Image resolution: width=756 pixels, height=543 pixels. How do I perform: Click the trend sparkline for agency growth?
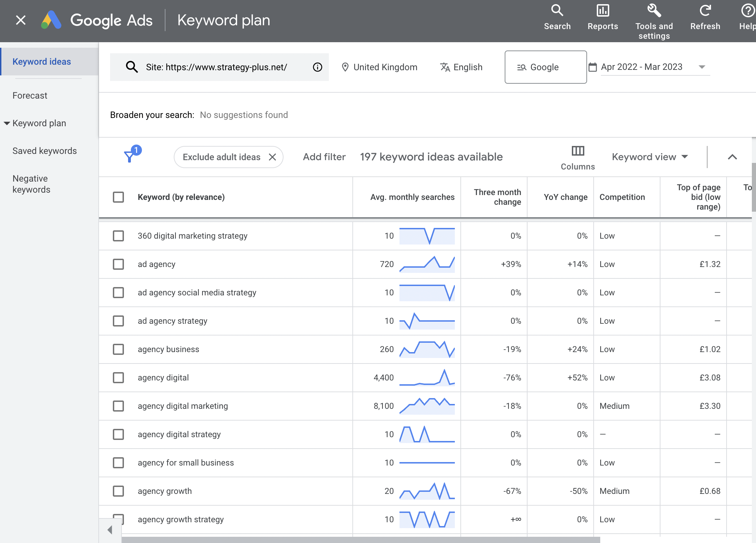427,491
